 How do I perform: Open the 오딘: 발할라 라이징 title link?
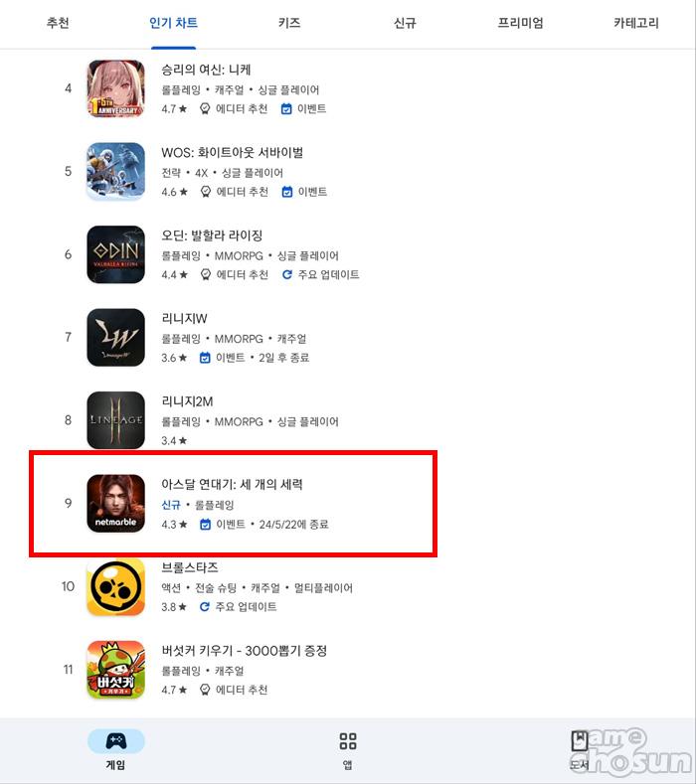[x=212, y=235]
